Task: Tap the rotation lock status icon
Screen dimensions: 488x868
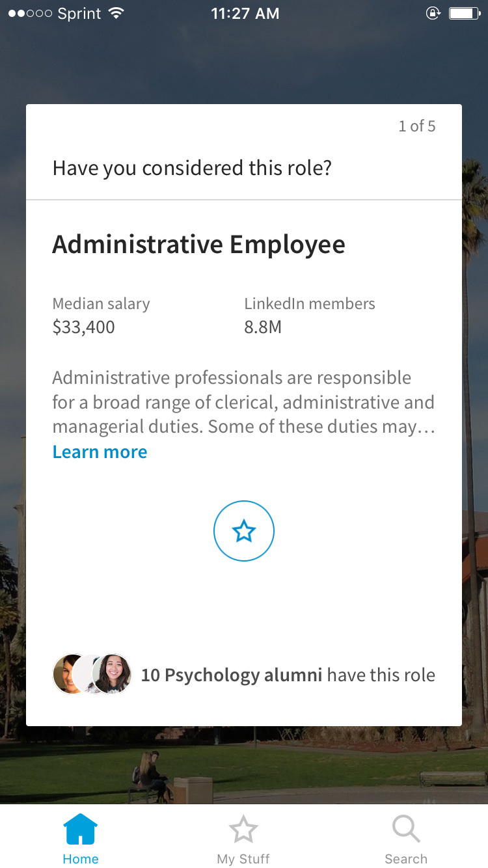Action: click(x=433, y=14)
